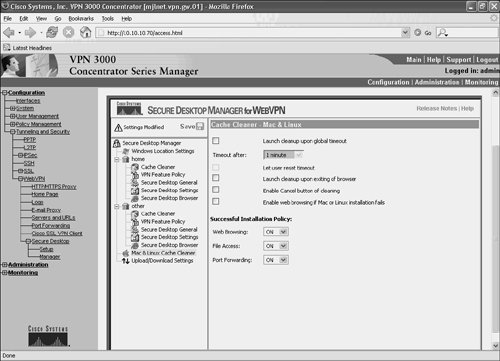This screenshot has width=500, height=361.
Task: Expand the Monitoring tree node
Action: click(5, 273)
